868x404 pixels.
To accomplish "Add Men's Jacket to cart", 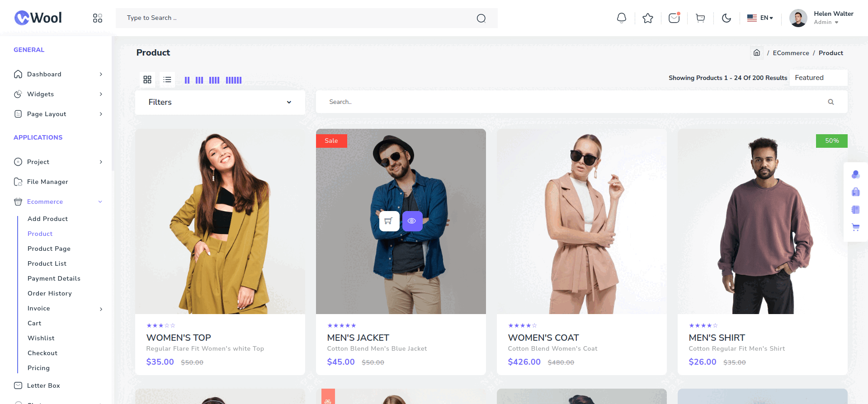I will coord(389,221).
